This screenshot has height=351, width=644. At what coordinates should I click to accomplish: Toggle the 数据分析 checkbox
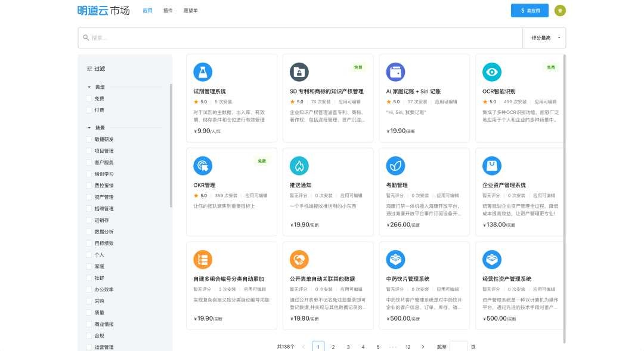(x=89, y=232)
